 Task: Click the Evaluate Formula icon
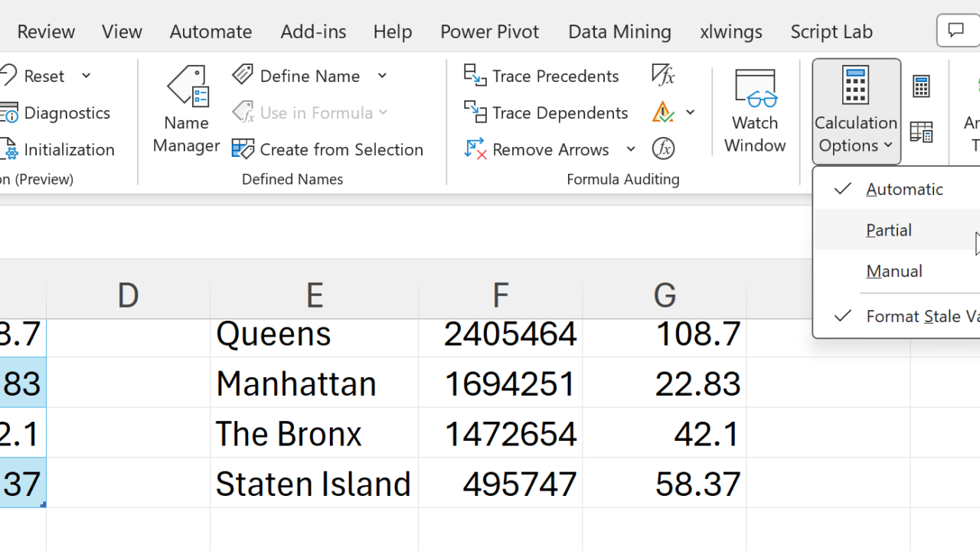[663, 148]
